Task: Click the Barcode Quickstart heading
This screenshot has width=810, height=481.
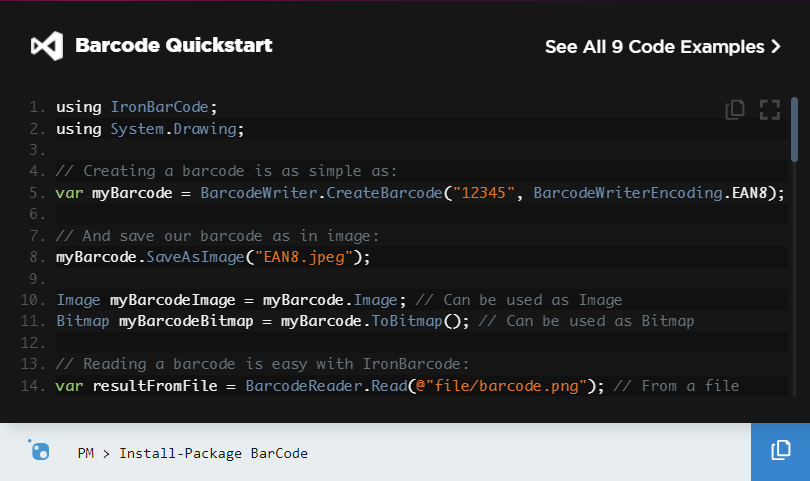Action: point(174,45)
